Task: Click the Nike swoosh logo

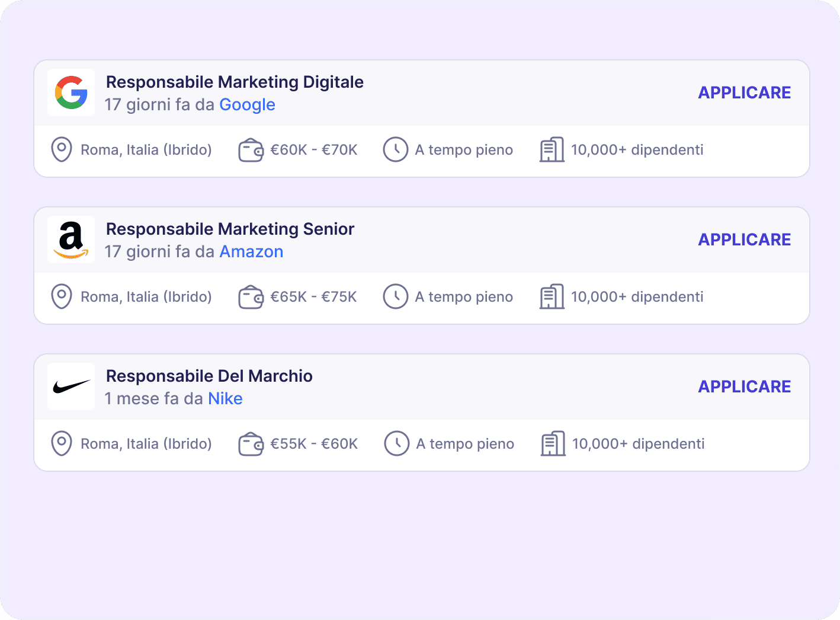Action: [x=71, y=386]
